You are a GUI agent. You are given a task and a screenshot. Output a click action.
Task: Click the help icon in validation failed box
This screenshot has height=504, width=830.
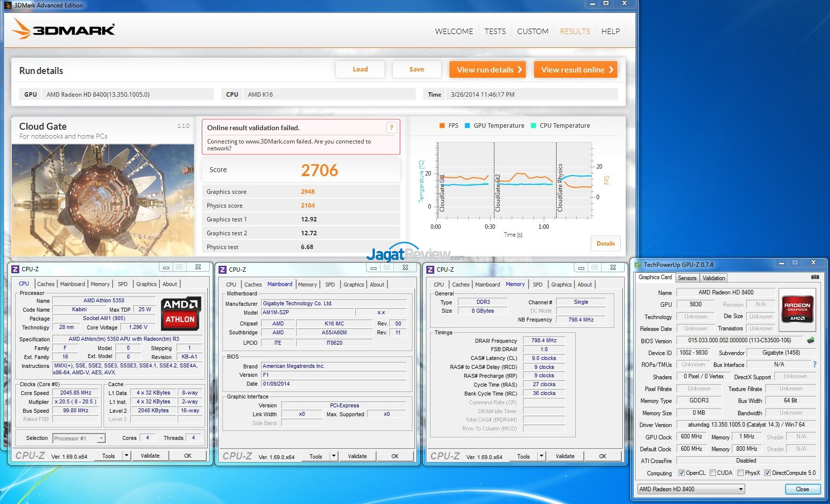point(391,128)
